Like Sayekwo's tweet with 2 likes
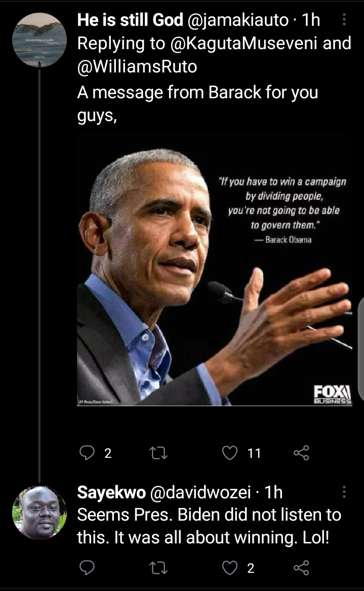Viewport: 364px width, 591px height. (229, 568)
